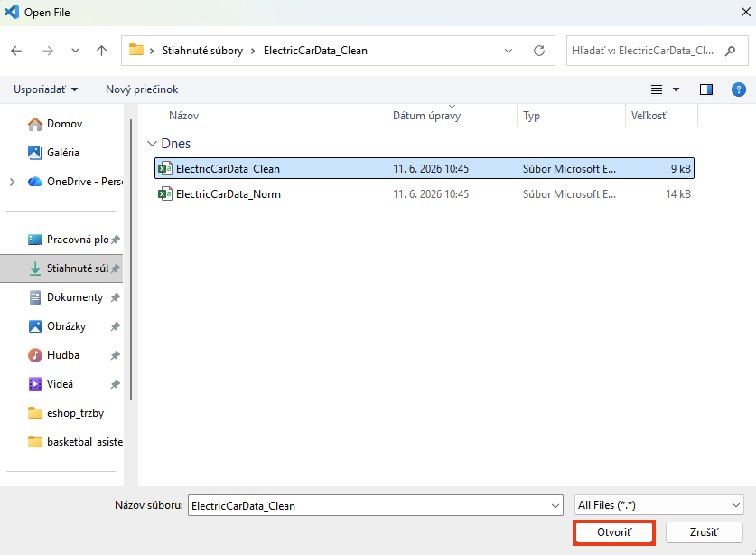Open help with question mark icon

click(x=739, y=89)
